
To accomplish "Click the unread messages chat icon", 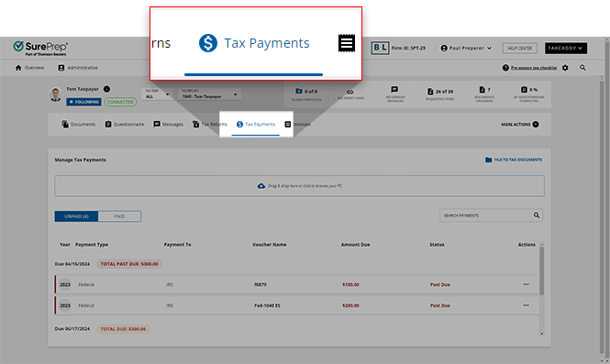I will point(394,90).
